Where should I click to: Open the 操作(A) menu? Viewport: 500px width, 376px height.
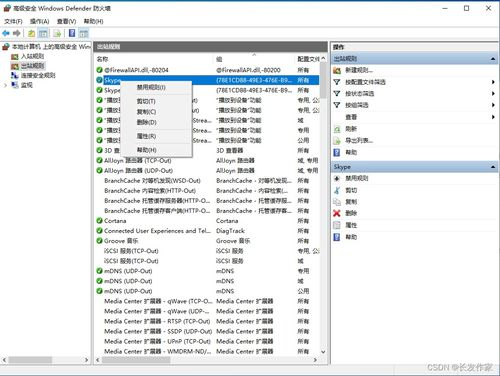tap(39, 21)
